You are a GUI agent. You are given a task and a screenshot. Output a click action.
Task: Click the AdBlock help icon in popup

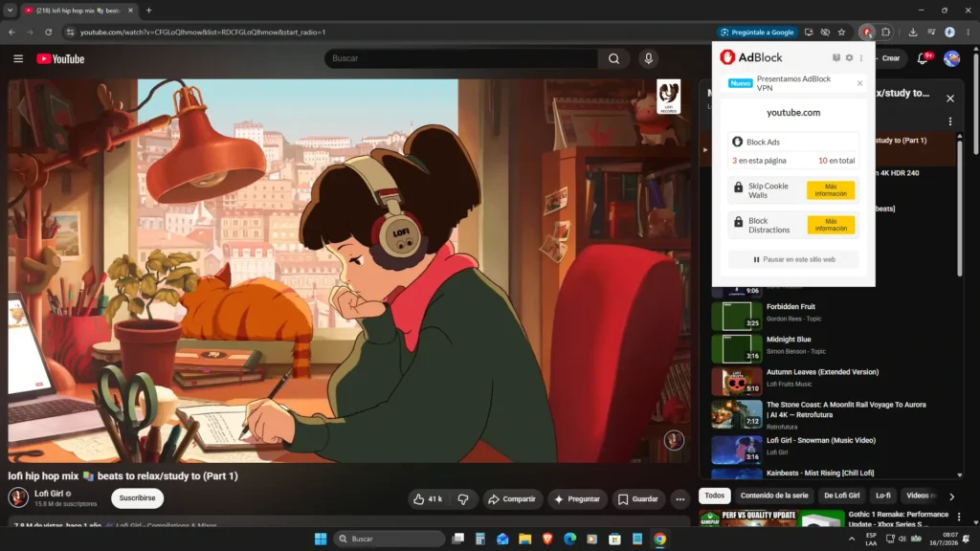pos(836,57)
